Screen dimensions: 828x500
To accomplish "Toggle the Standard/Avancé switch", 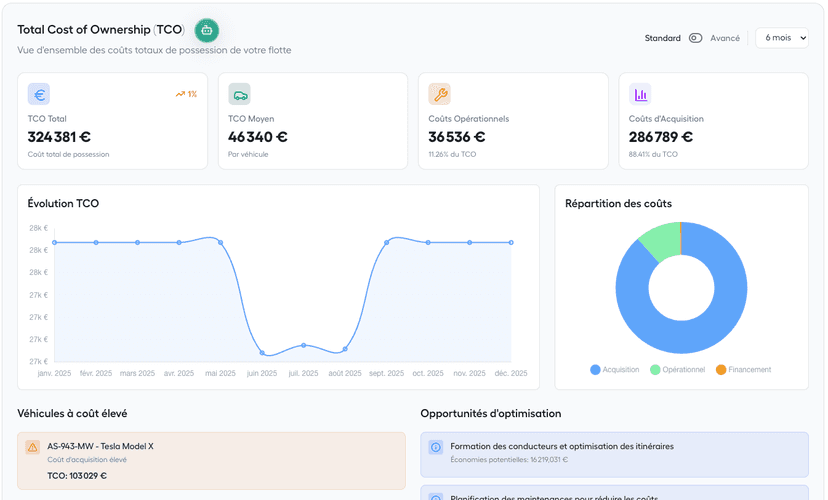I will click(x=695, y=38).
